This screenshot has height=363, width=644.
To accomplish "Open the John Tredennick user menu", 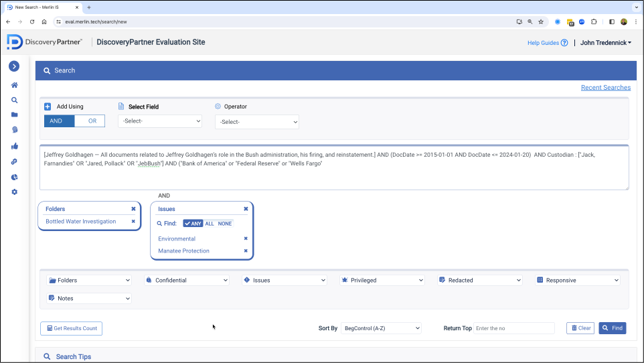I will point(605,43).
